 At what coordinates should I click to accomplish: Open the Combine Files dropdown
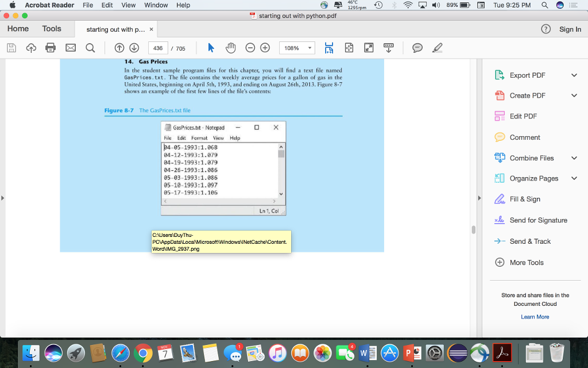coord(573,158)
